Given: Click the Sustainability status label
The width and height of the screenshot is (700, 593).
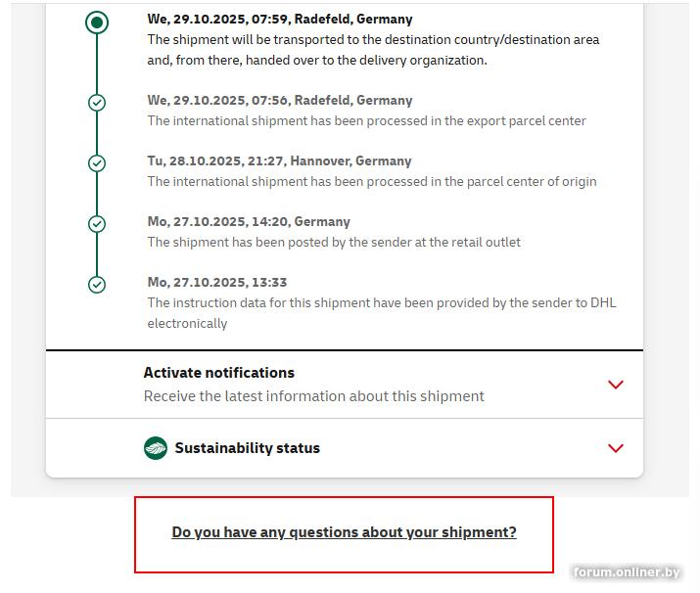Looking at the screenshot, I should (248, 448).
